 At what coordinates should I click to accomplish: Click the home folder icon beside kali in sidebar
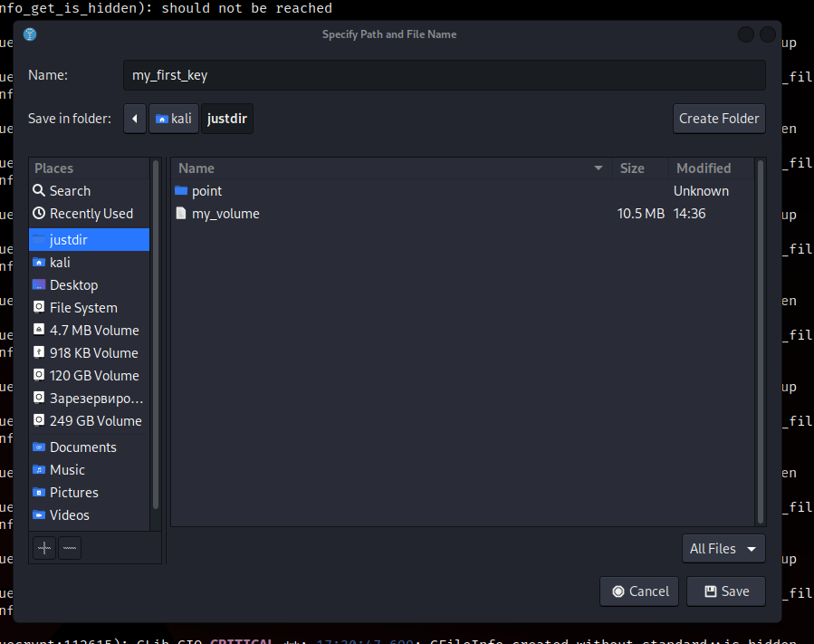point(39,263)
